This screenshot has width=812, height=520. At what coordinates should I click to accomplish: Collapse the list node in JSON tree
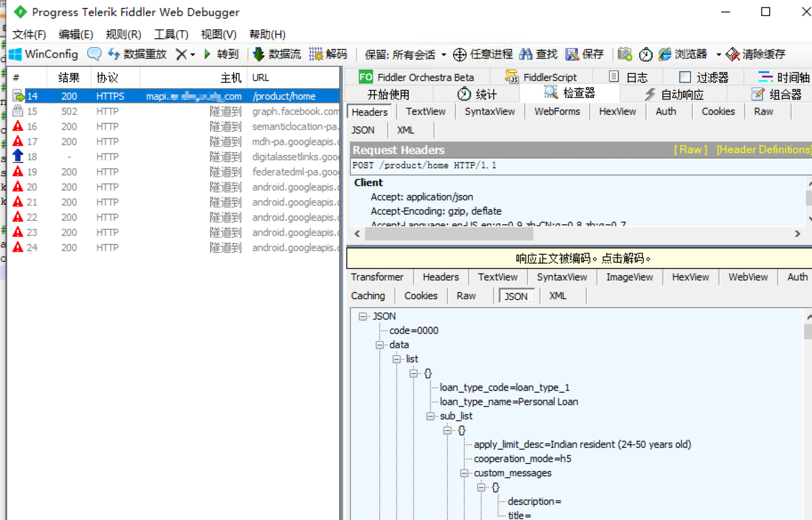coord(397,359)
